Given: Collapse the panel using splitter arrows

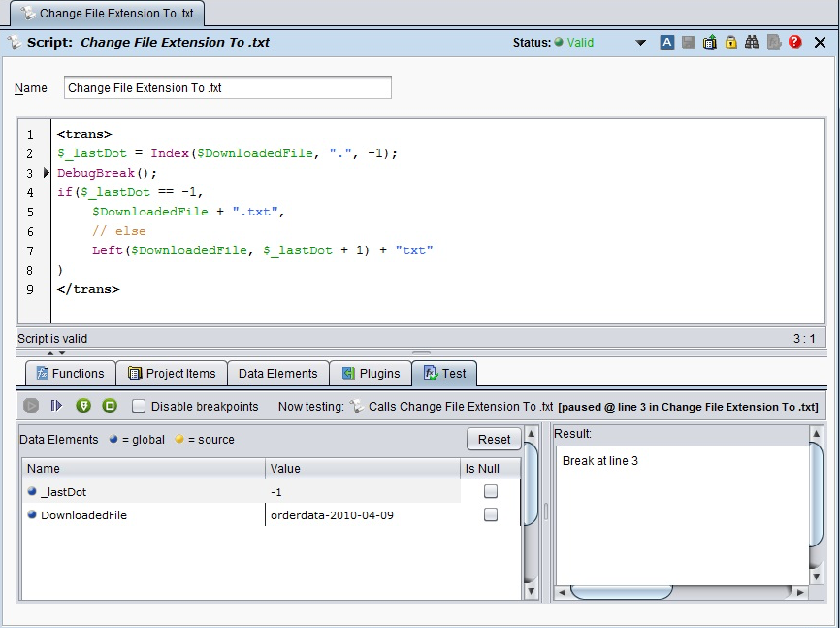Looking at the screenshot, I should [x=51, y=353].
